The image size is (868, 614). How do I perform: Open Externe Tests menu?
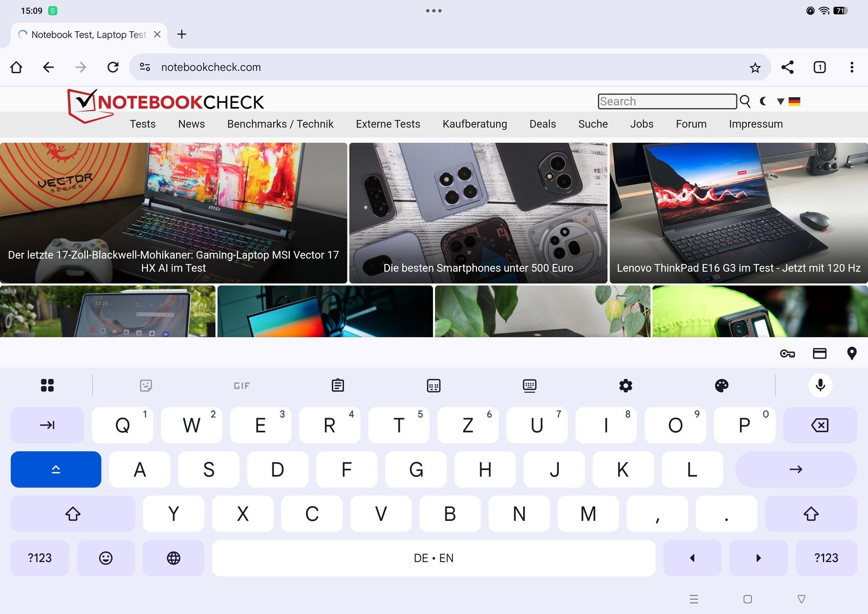388,124
